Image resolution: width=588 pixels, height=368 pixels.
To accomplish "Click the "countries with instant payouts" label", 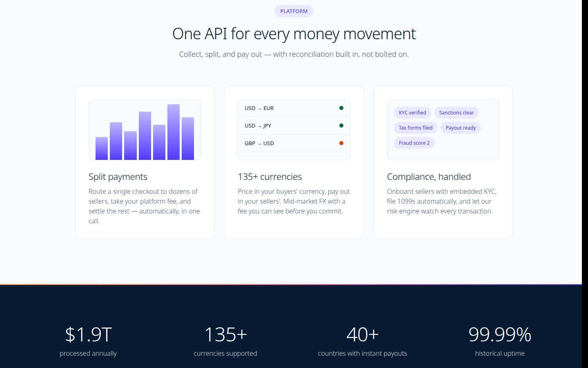I will (x=363, y=353).
